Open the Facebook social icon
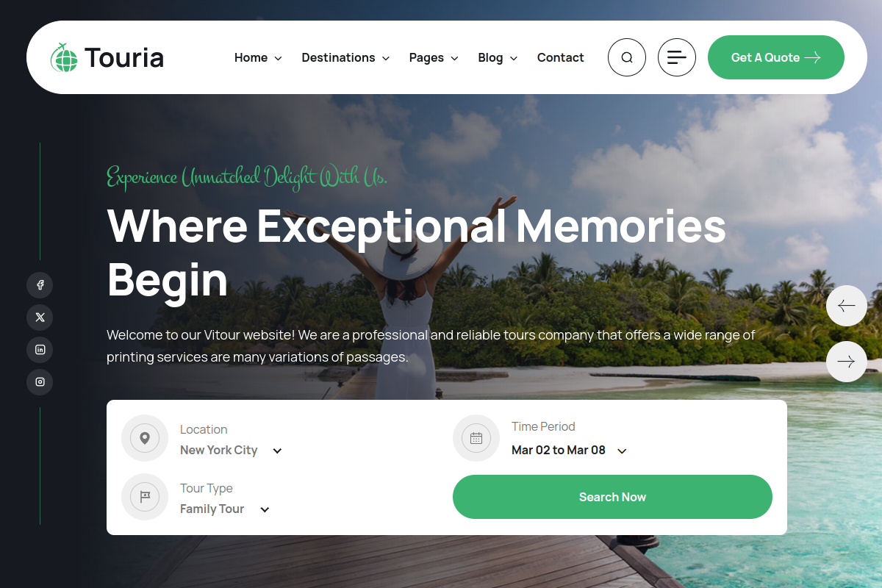This screenshot has height=588, width=882. (x=40, y=285)
